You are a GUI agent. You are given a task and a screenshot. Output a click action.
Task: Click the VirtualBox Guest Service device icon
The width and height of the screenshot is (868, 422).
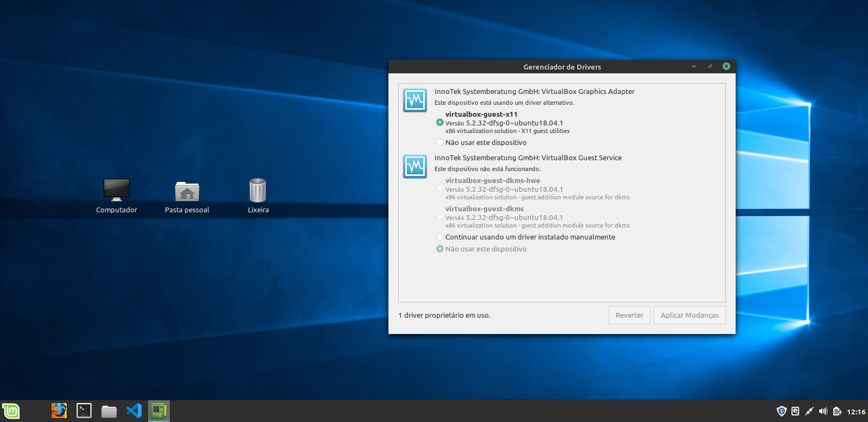tap(415, 167)
